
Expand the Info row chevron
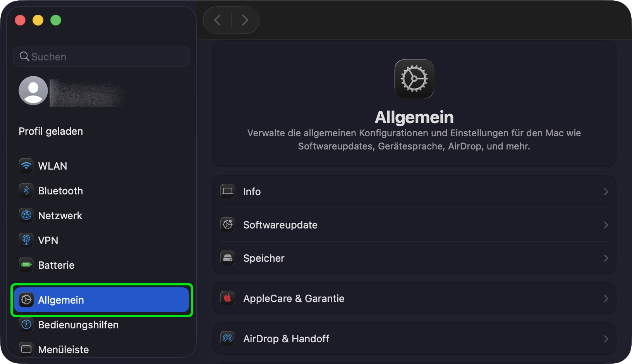pos(606,192)
